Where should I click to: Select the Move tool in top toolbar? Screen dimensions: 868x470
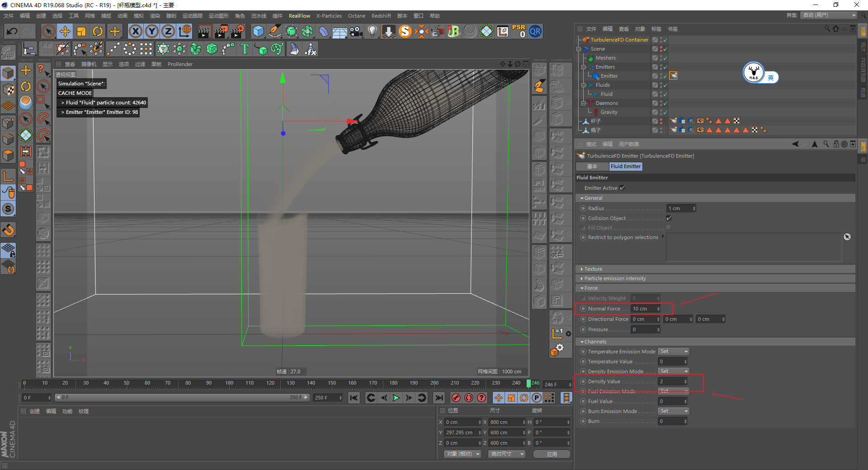65,31
